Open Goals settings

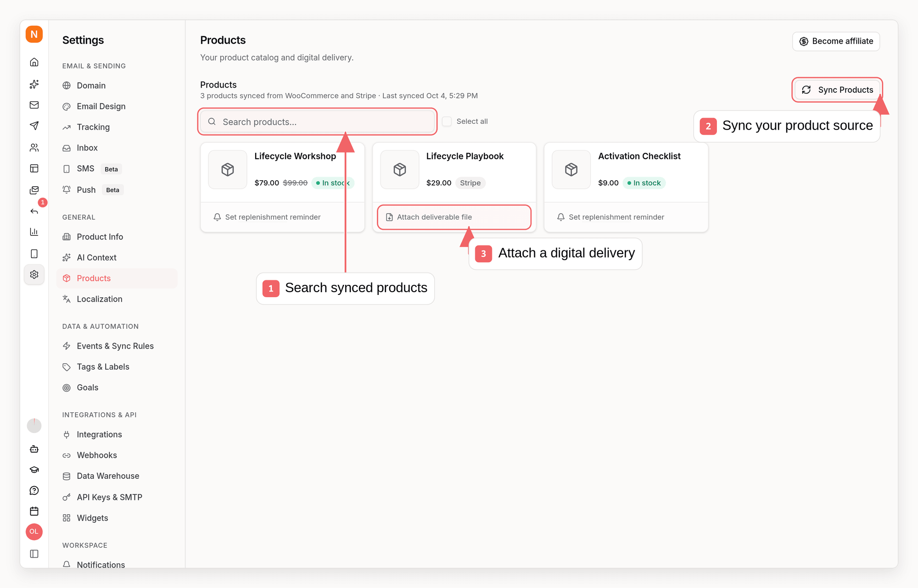tap(117, 388)
